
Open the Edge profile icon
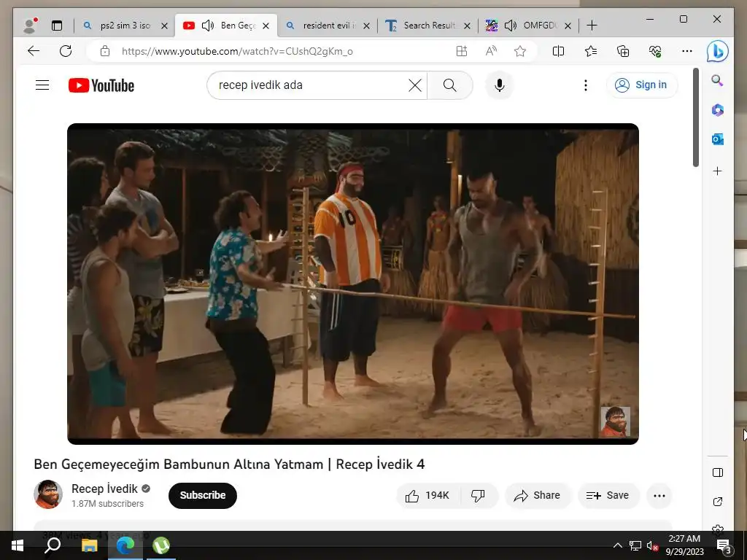30,26
